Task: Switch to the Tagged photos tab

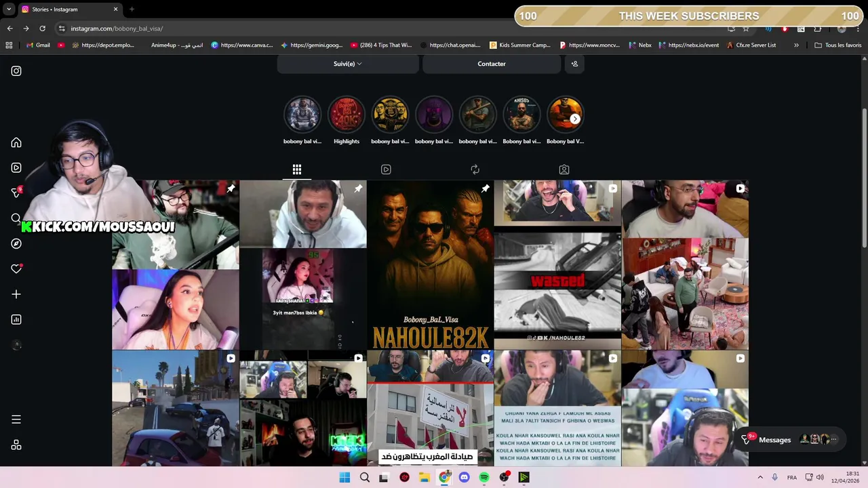Action: (564, 169)
